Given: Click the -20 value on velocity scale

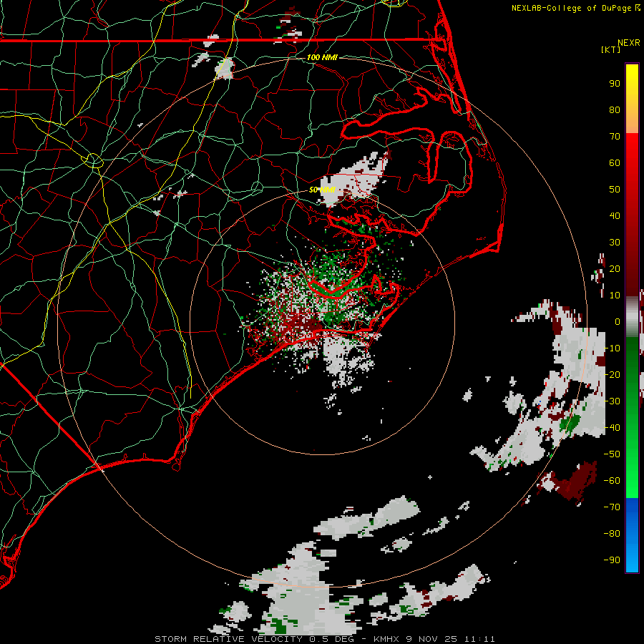Looking at the screenshot, I should 612,375.
